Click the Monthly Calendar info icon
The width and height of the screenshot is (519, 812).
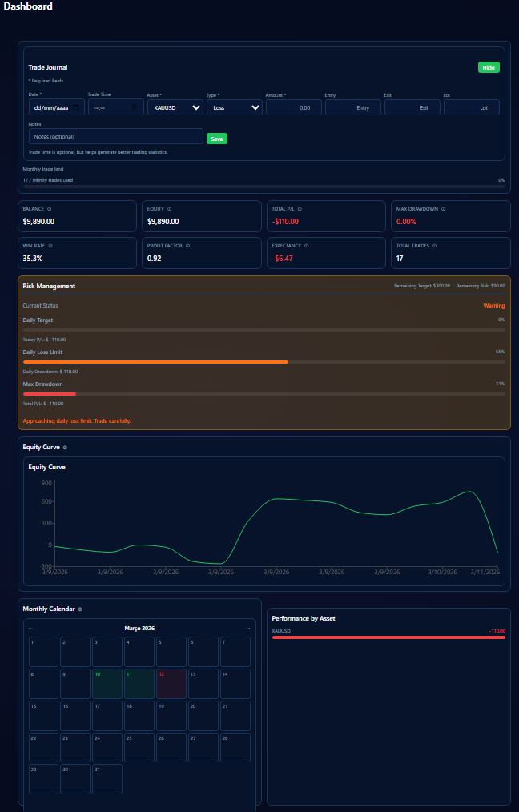(80, 609)
